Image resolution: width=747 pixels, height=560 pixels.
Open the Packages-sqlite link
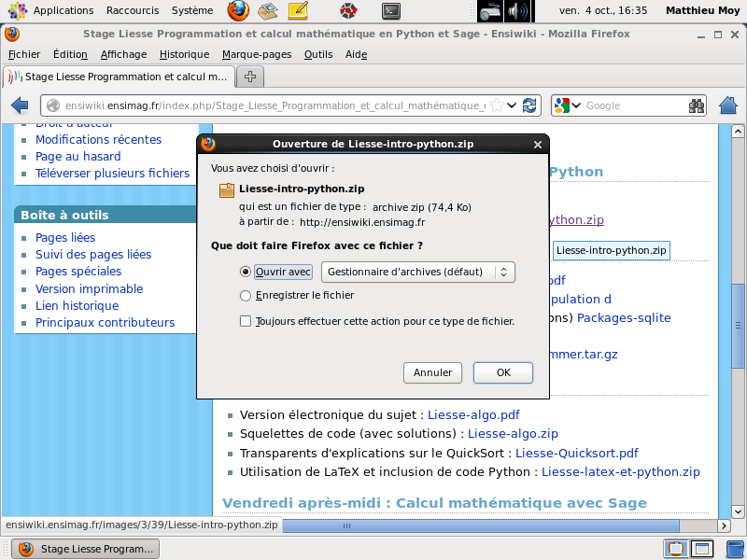point(624,318)
